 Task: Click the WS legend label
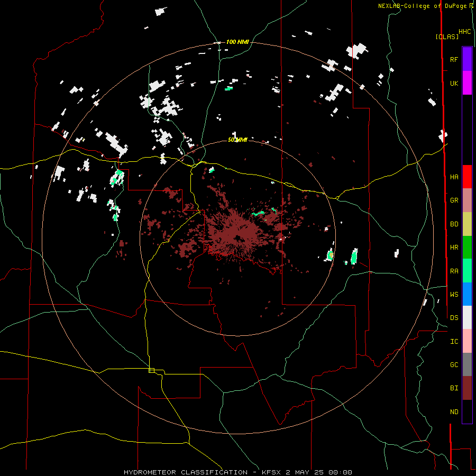point(454,294)
